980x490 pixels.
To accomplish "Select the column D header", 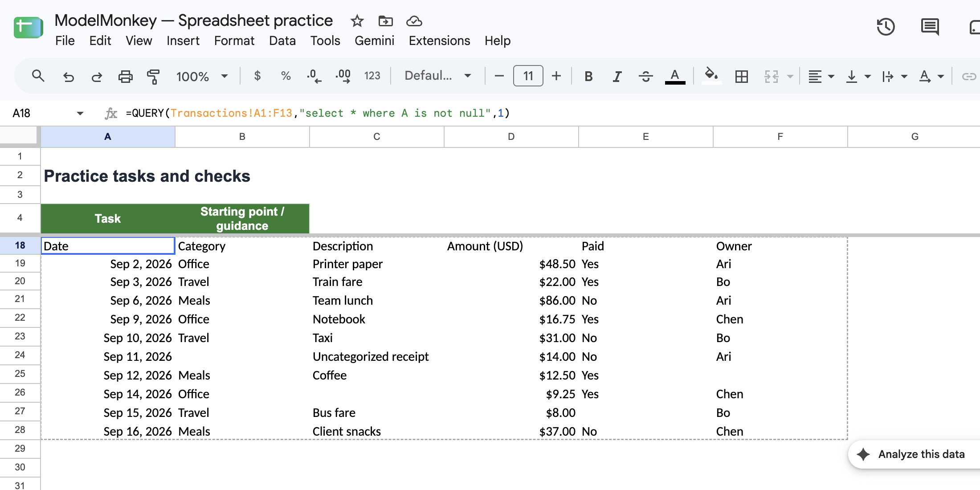I will (x=511, y=137).
